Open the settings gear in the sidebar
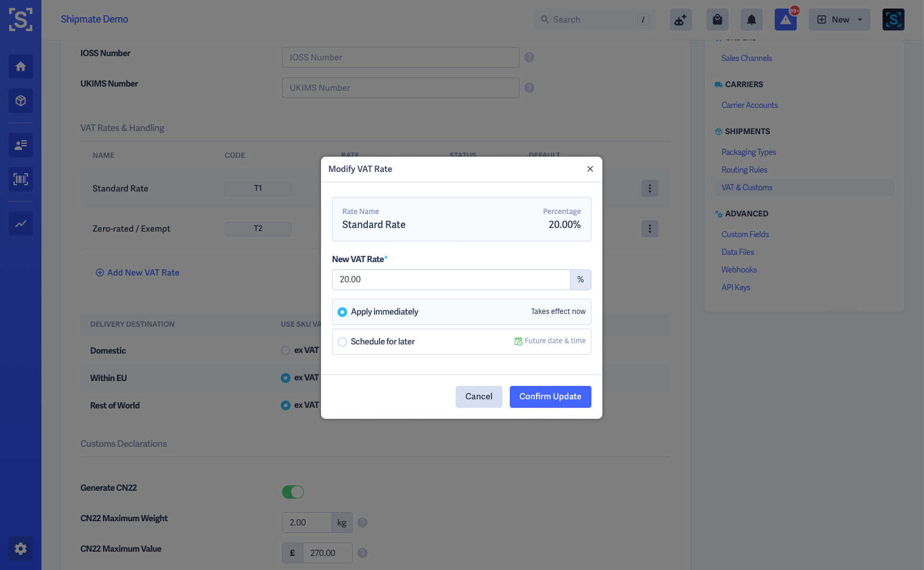The width and height of the screenshot is (924, 570). (21, 549)
